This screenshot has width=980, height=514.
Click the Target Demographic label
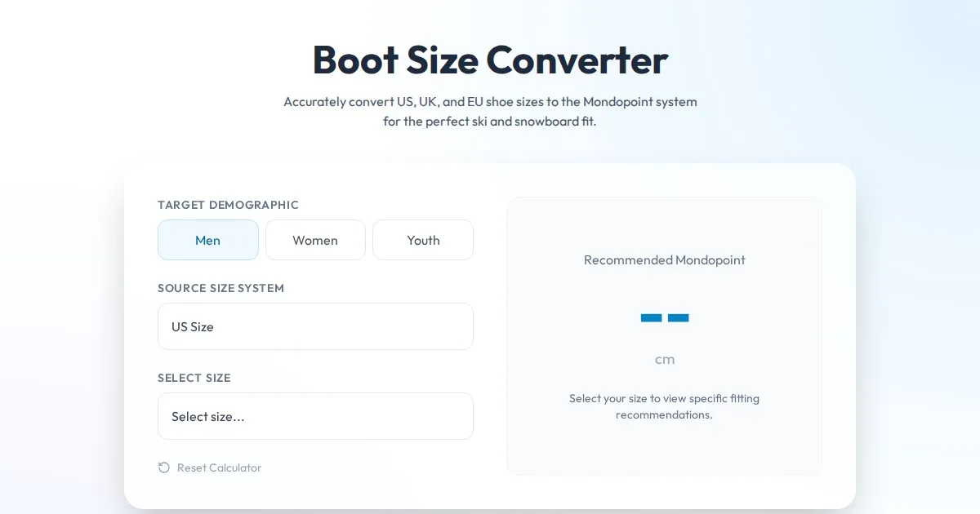pyautogui.click(x=228, y=205)
